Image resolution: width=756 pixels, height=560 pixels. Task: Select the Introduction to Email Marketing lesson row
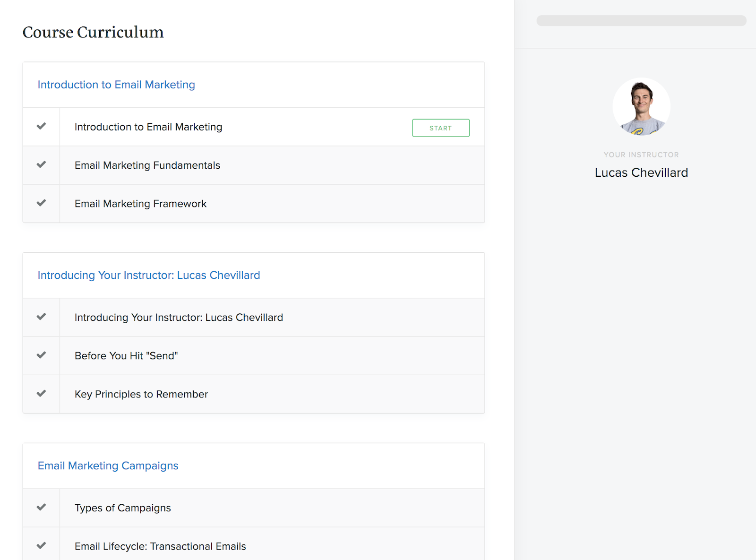(x=254, y=127)
